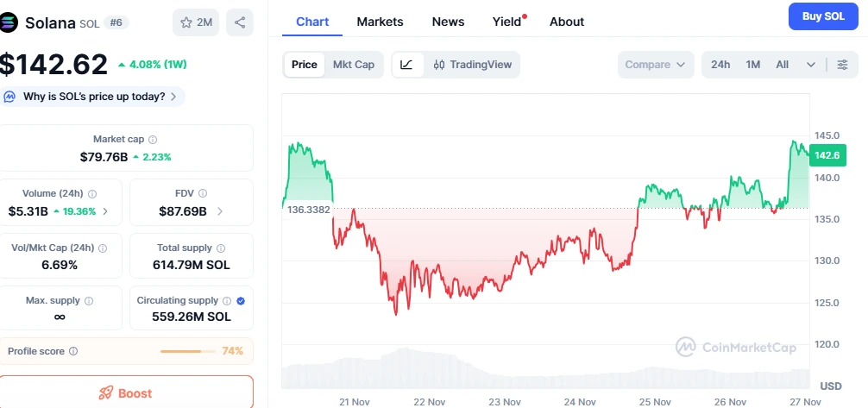Screen dimensions: 868x408
Task: Click the share icon beside the watchlist star
Action: coord(239,22)
